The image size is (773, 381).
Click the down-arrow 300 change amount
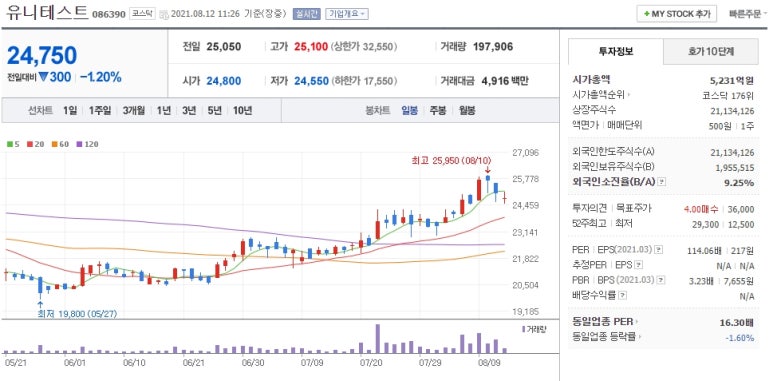coord(55,77)
